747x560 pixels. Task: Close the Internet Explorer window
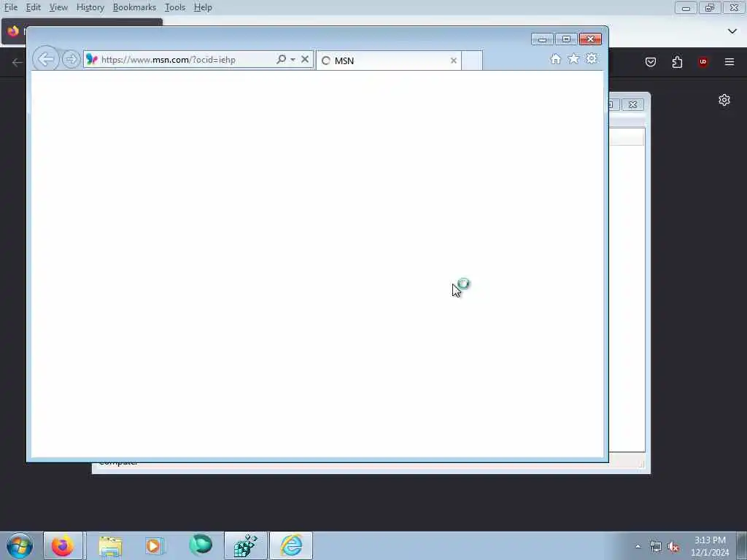coord(590,39)
